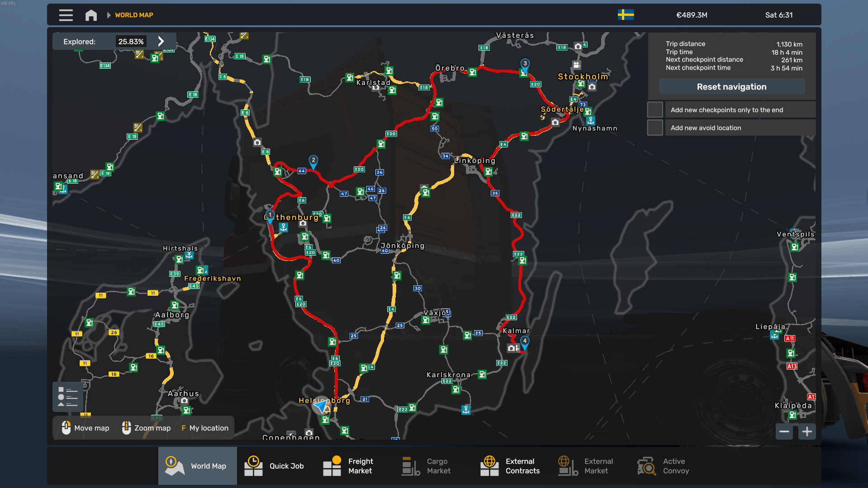This screenshot has height=488, width=868.
Task: Click the WORLD MAP breadcrumb arrow
Action: [x=109, y=15]
